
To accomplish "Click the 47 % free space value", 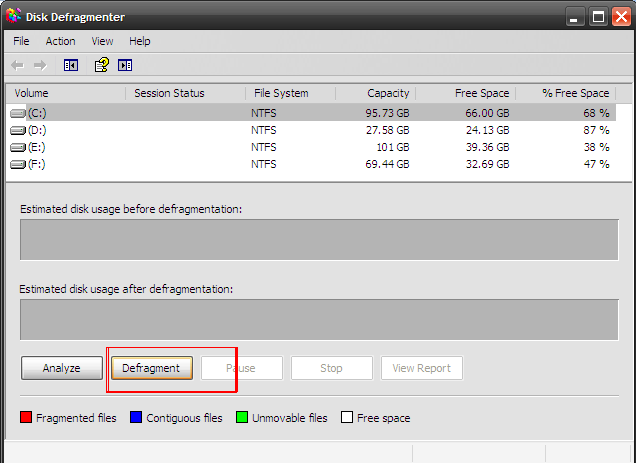I will click(596, 164).
